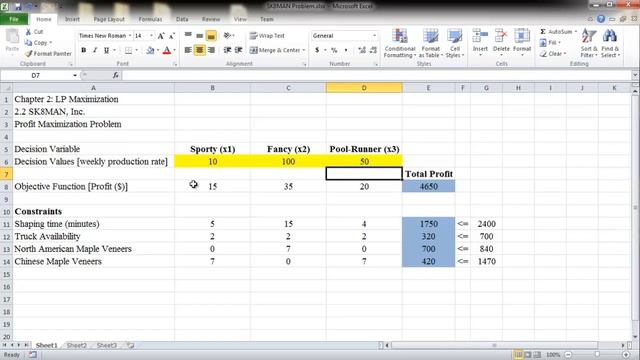Image resolution: width=640 pixels, height=360 pixels.
Task: Open the font name dropdown Times New Roman
Action: point(130,36)
